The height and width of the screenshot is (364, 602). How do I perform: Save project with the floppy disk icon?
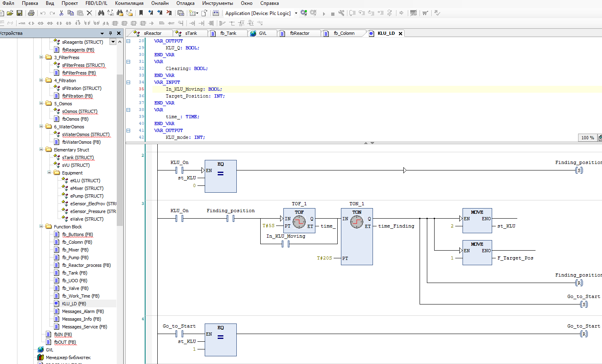pyautogui.click(x=19, y=13)
